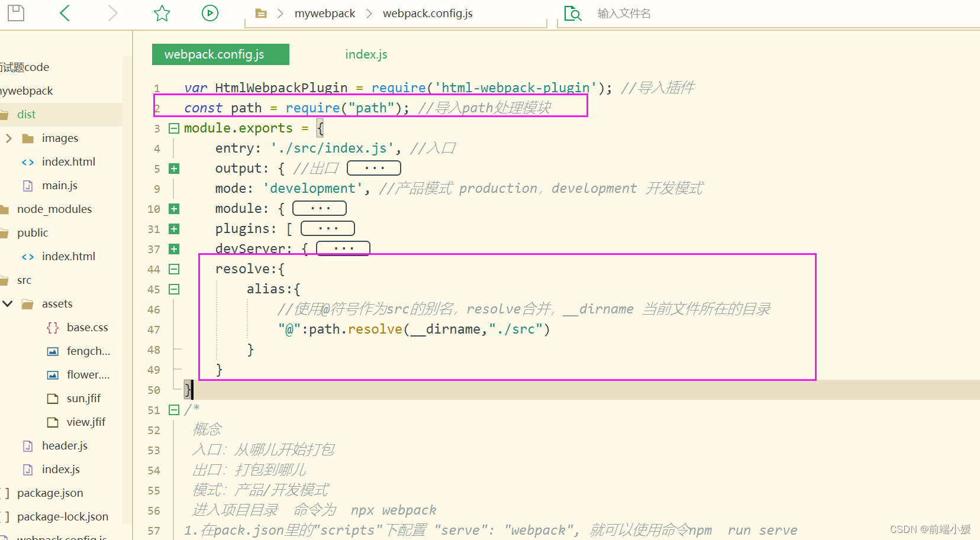This screenshot has height=540, width=980.
Task: Click line number 47 in the gutter
Action: 154,329
